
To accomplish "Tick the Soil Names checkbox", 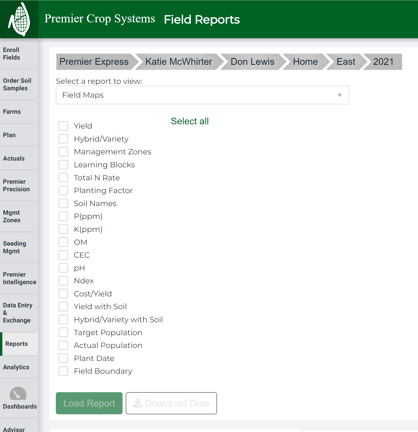I will coord(63,203).
